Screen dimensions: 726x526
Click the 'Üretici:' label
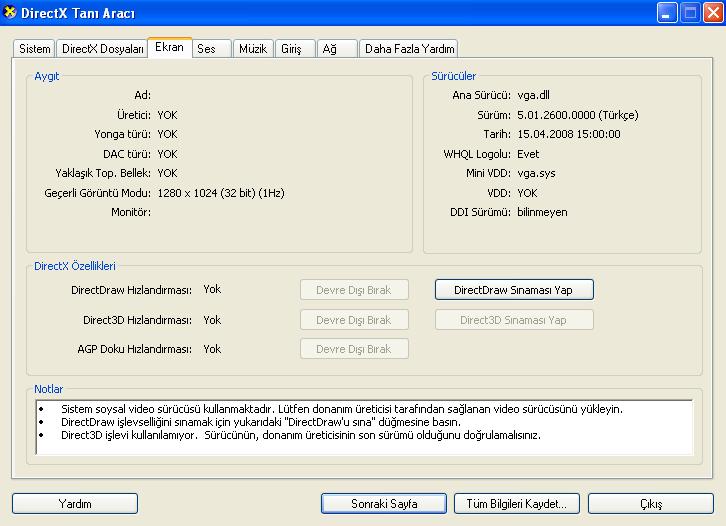click(134, 115)
